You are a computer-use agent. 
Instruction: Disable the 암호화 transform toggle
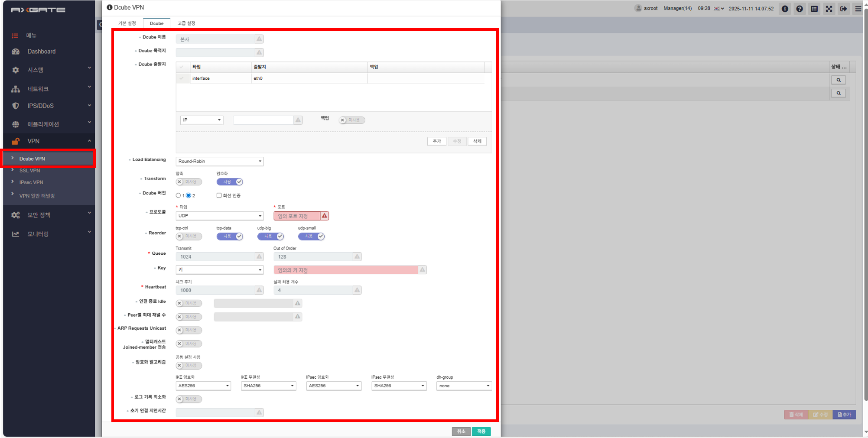(230, 182)
